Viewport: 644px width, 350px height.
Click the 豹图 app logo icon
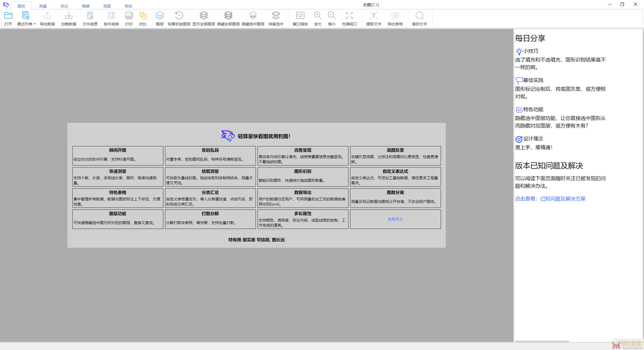(x=6, y=5)
